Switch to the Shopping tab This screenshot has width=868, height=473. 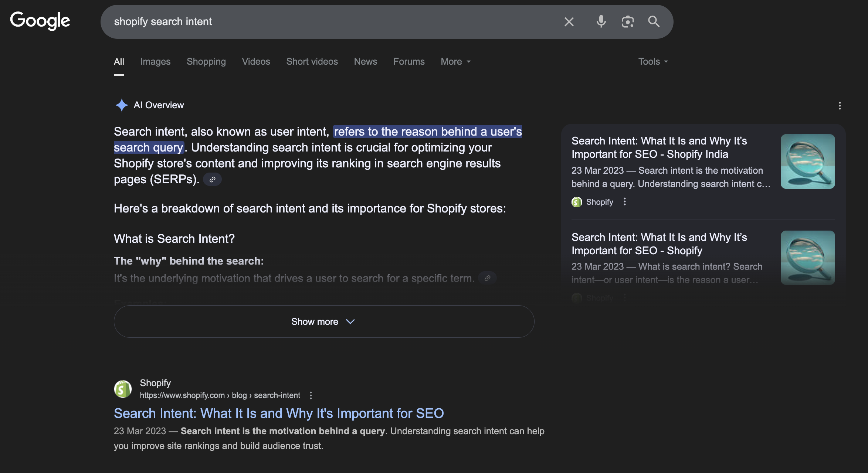point(206,62)
